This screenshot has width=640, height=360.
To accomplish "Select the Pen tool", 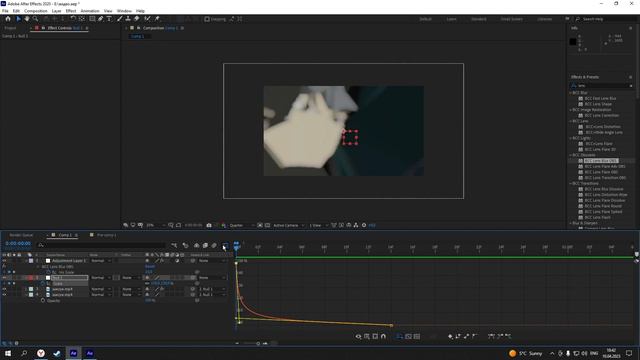I will point(100,19).
